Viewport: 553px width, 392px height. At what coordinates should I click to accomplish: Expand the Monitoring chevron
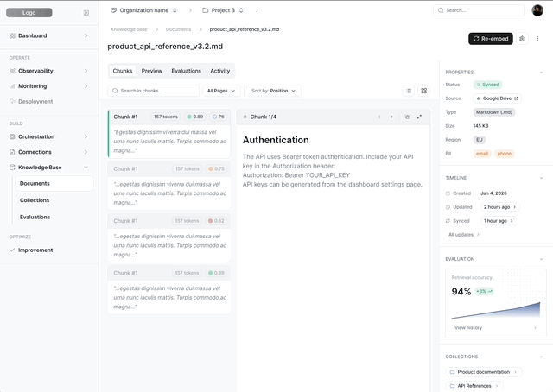(x=86, y=86)
